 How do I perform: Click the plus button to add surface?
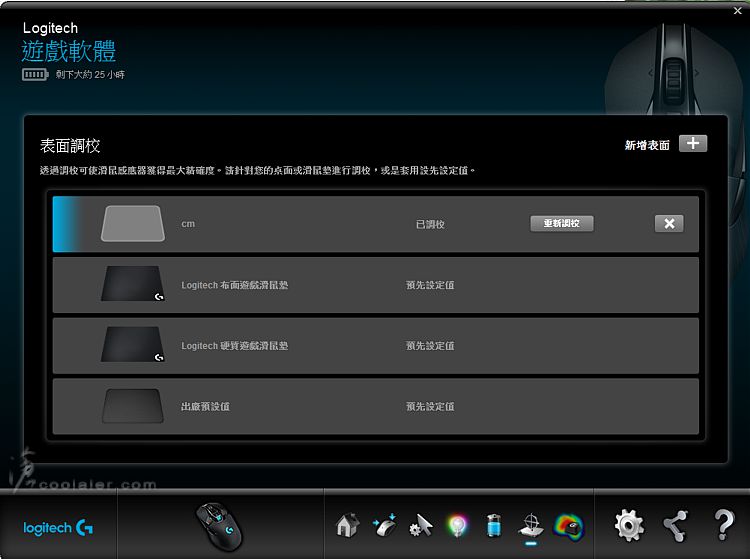coord(693,143)
